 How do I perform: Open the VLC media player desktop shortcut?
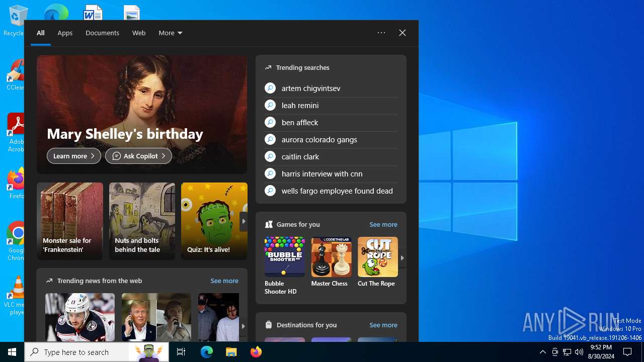(15, 296)
